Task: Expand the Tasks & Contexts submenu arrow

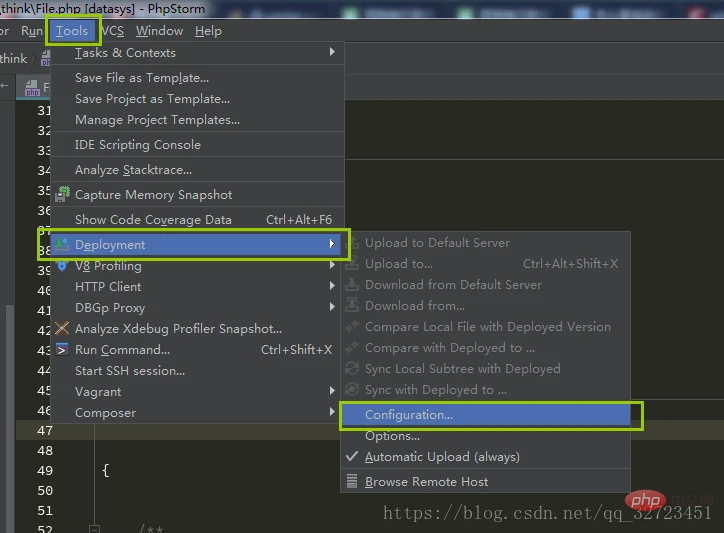Action: pos(332,53)
